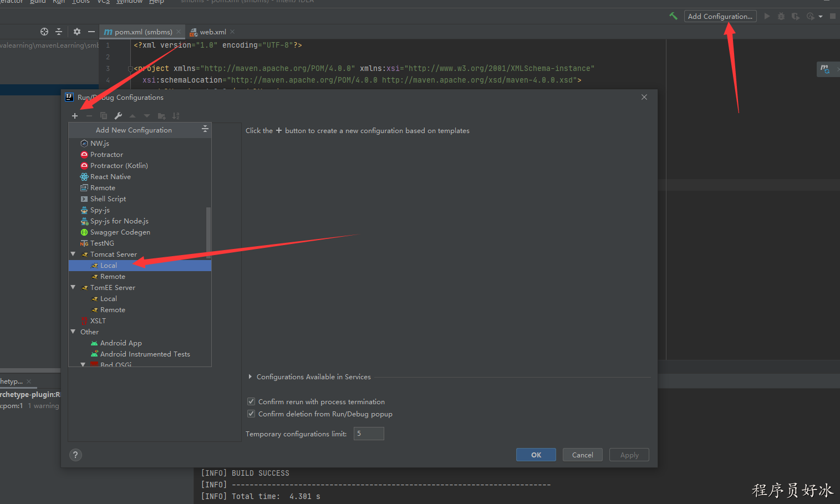
Task: Select TomEE Server Remote configuration
Action: pos(140,309)
